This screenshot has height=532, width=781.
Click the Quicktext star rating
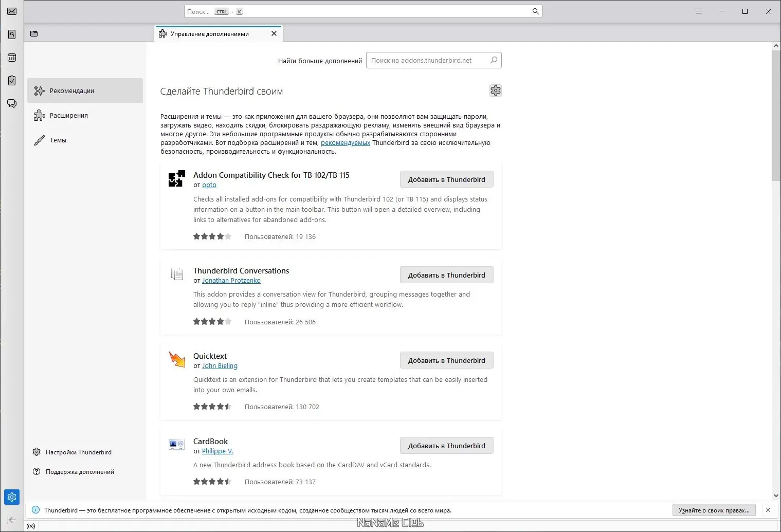[x=212, y=407]
